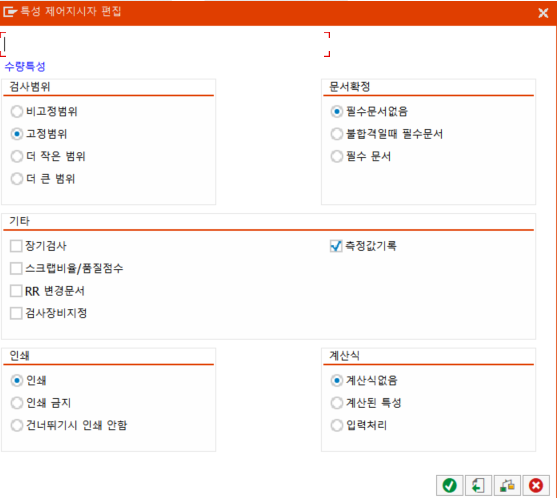
Task: Select 건너뛰기시 인쇄 안함 option
Action: tap(17, 425)
